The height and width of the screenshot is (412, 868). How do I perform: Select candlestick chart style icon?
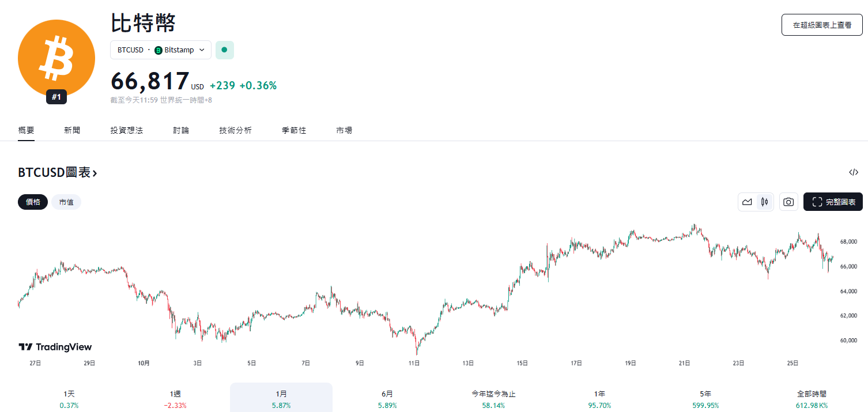(x=765, y=202)
